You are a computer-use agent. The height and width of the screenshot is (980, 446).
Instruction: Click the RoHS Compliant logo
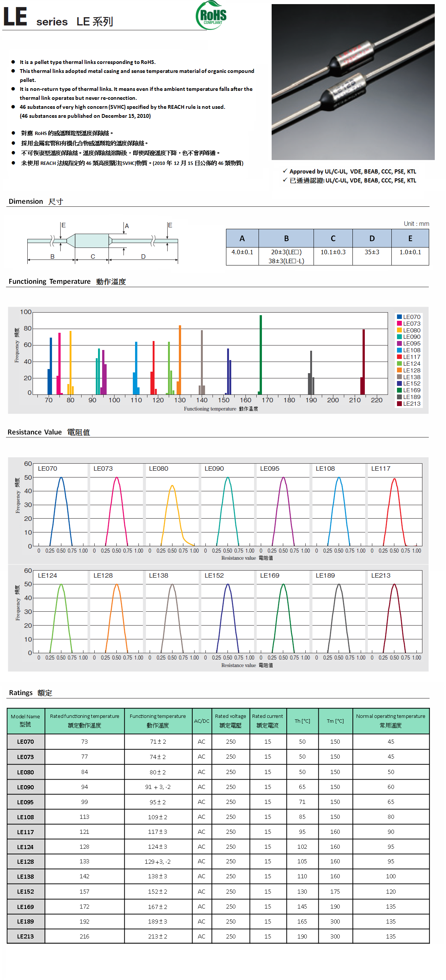tap(211, 16)
